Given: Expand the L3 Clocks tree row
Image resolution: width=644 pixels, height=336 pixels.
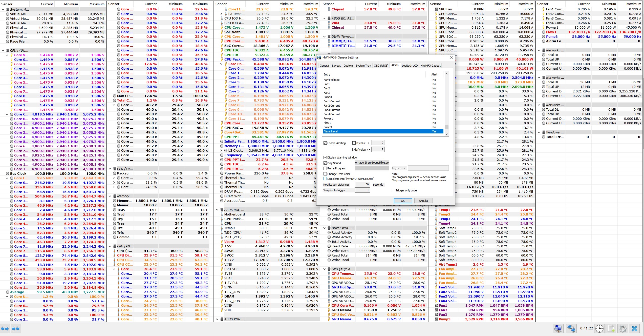Looking at the screenshot, I should coord(221,151).
